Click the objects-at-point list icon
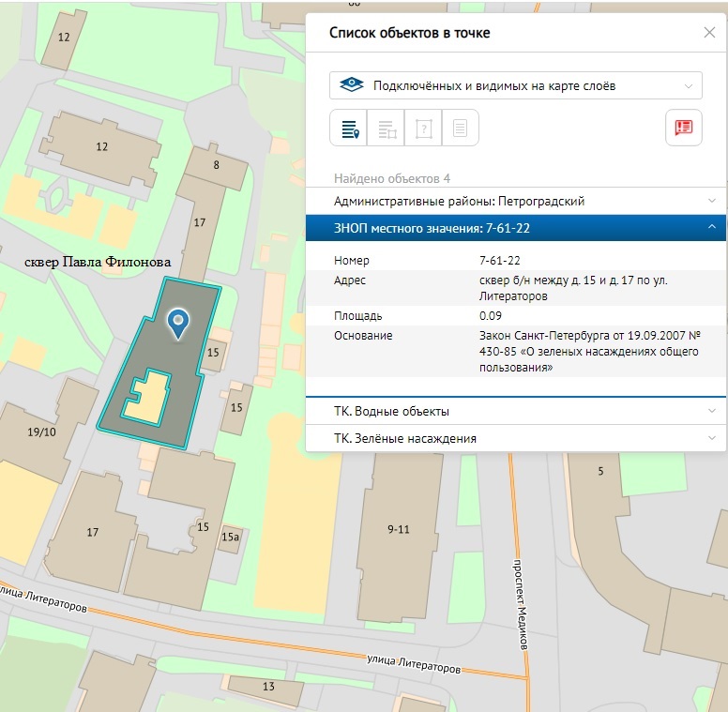 pos(350,129)
